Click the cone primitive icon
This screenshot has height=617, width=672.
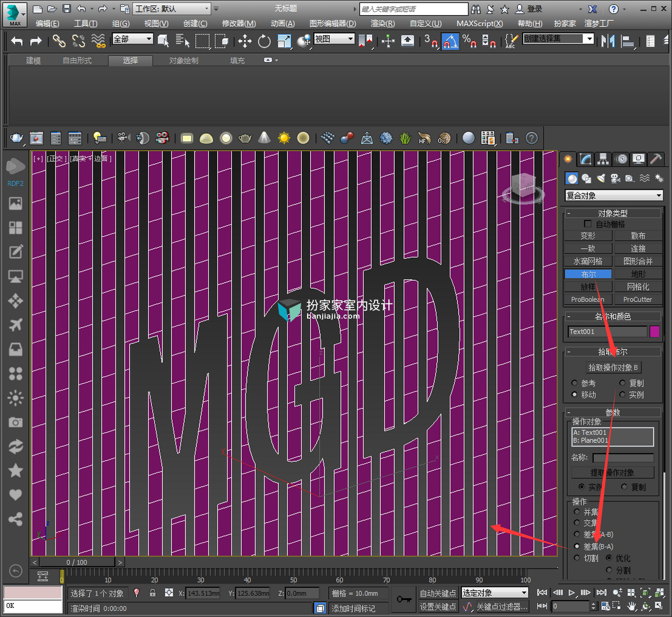click(264, 138)
